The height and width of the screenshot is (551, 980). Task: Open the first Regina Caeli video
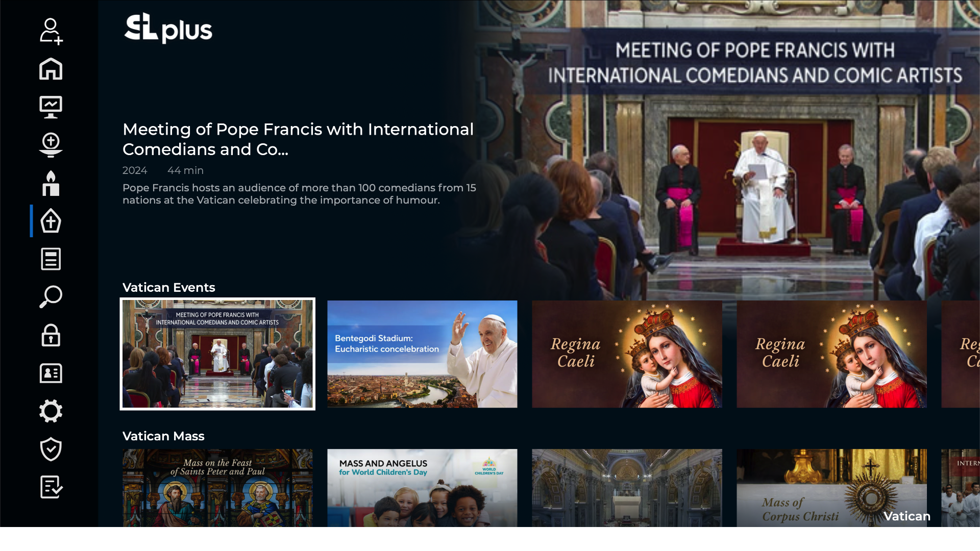coord(627,354)
